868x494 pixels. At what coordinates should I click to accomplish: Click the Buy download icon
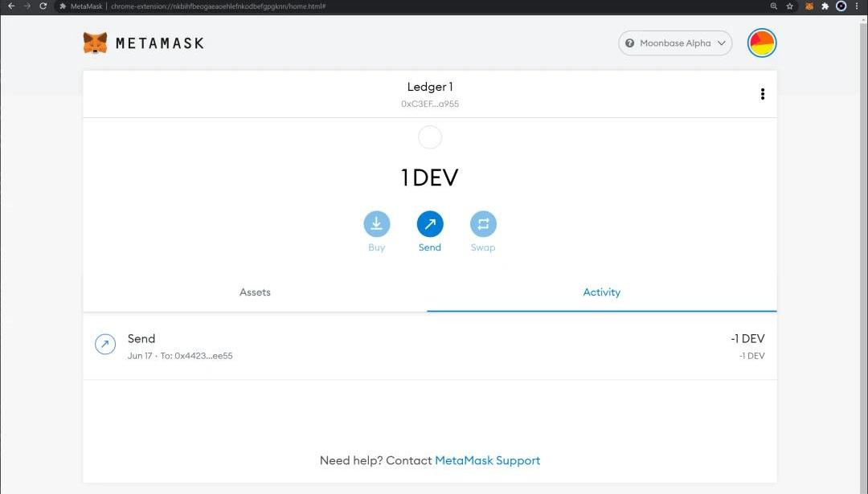click(377, 224)
